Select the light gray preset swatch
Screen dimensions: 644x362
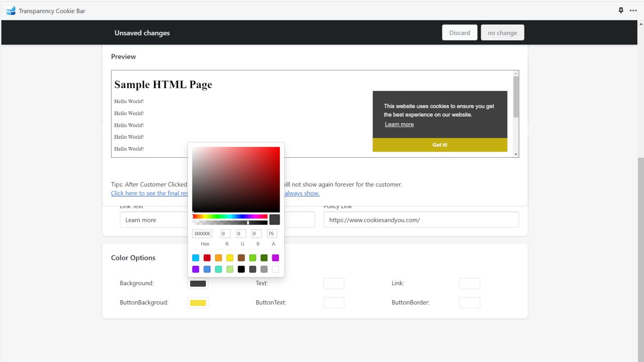264,269
